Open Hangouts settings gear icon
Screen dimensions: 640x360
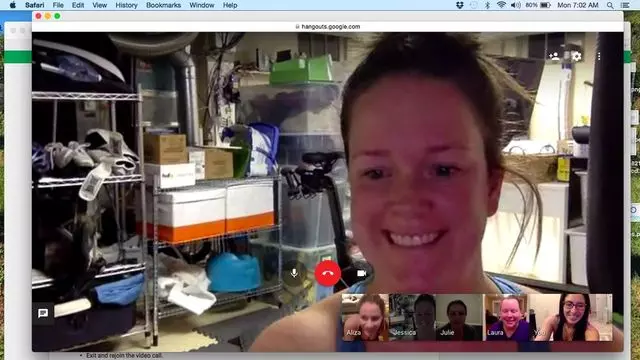(576, 56)
